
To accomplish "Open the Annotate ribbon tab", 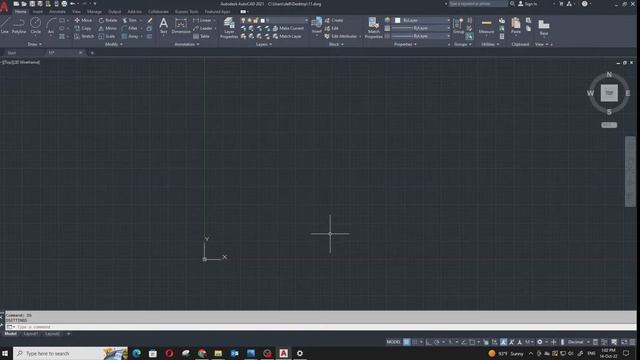I will [x=57, y=11].
